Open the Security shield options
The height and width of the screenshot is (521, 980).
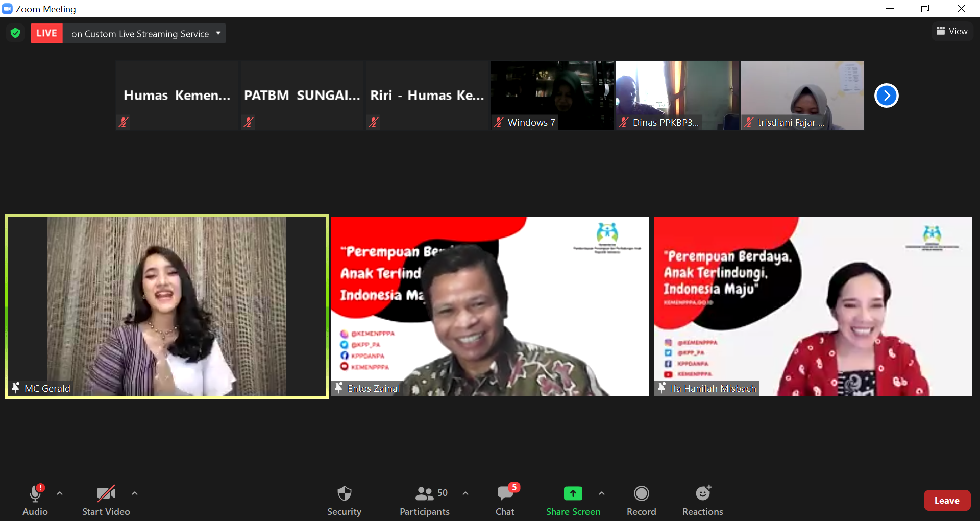click(x=344, y=500)
